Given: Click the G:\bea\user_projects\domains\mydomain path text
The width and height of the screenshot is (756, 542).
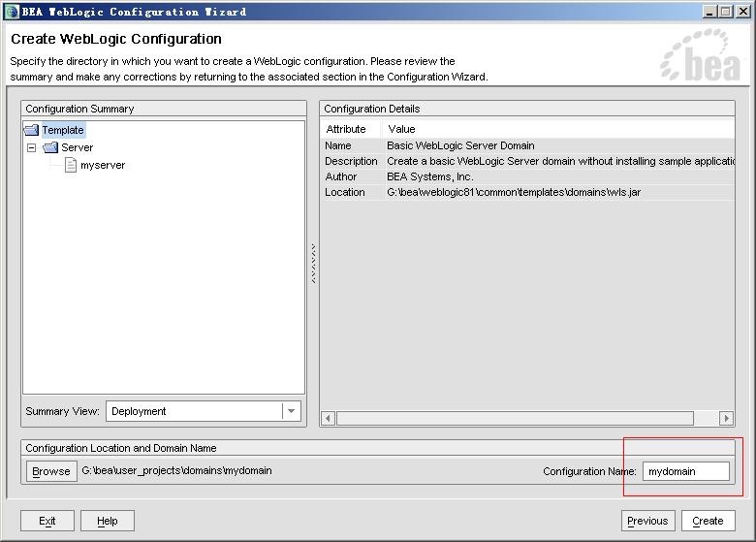Looking at the screenshot, I should click(176, 470).
